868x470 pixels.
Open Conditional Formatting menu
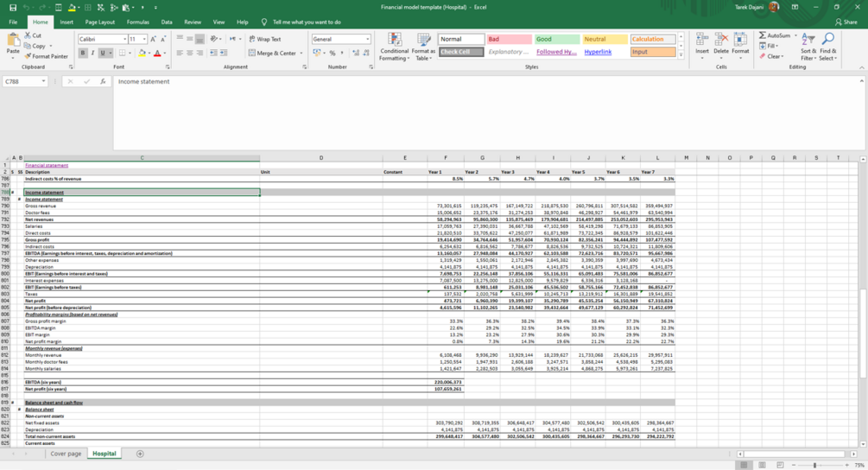point(394,47)
